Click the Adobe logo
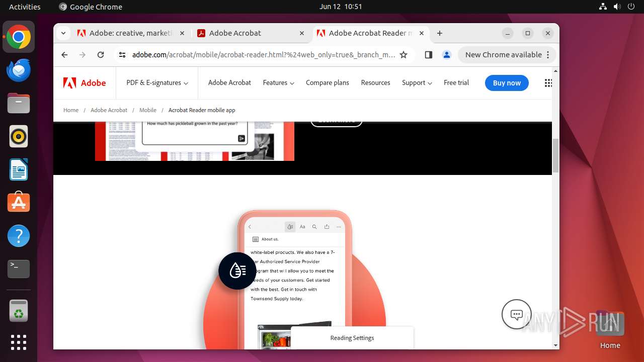The image size is (644, 362). click(x=85, y=83)
